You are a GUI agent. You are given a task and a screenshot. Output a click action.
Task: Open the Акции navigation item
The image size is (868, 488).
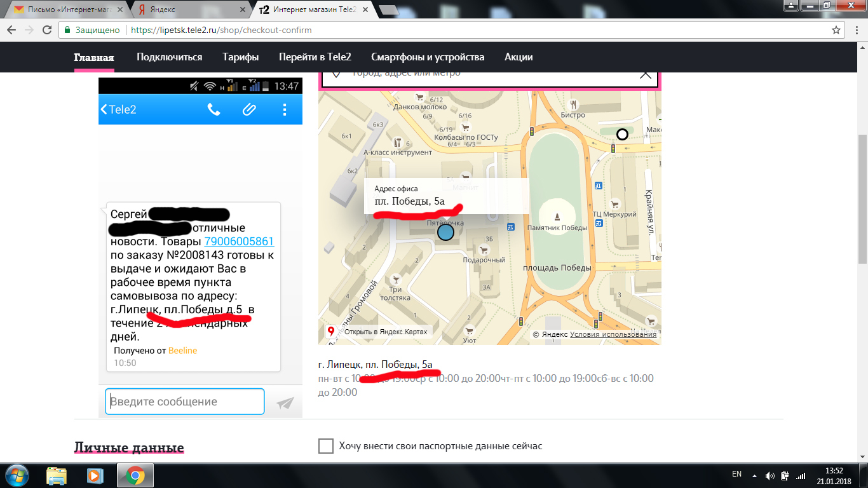click(519, 57)
